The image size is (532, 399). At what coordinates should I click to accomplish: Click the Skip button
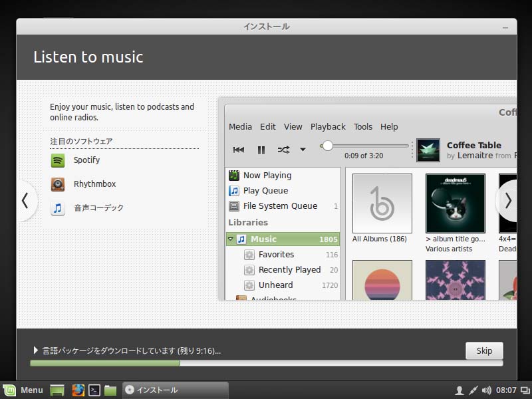(483, 350)
